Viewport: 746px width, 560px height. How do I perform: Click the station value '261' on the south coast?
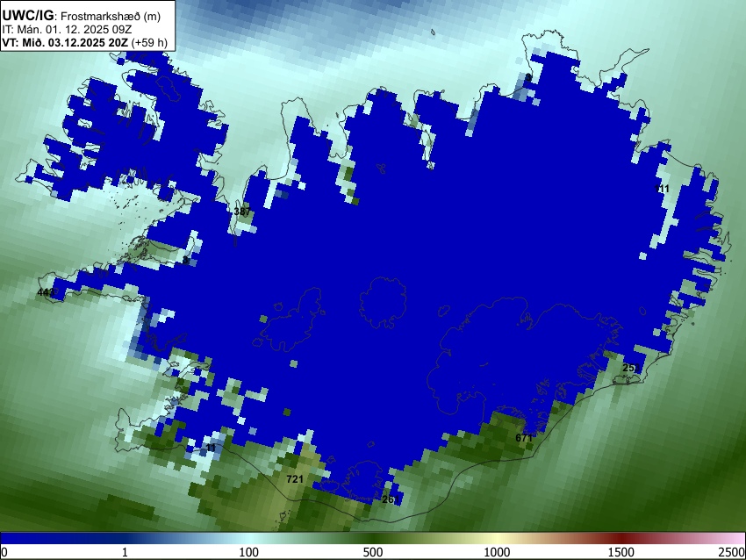pyautogui.click(x=391, y=499)
